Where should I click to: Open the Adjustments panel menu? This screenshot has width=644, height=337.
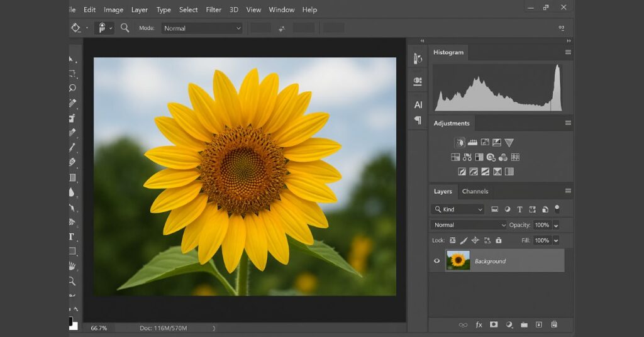[568, 123]
